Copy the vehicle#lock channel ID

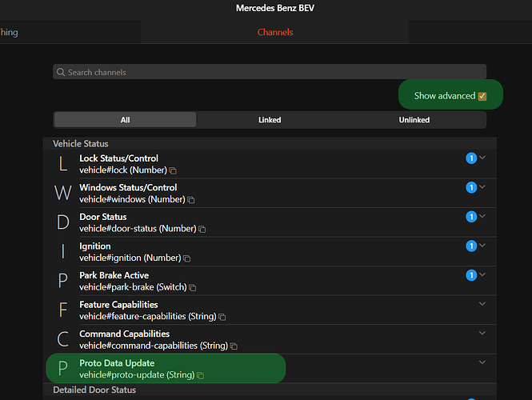coord(173,170)
